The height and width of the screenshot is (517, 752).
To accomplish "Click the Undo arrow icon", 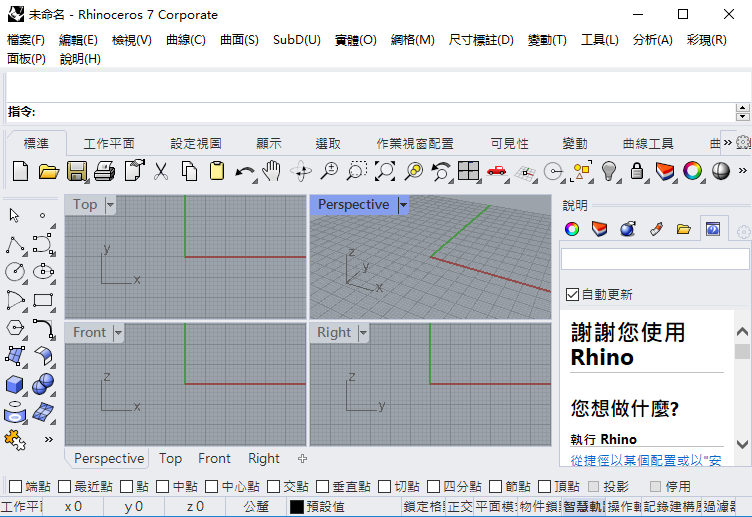I will click(x=245, y=172).
